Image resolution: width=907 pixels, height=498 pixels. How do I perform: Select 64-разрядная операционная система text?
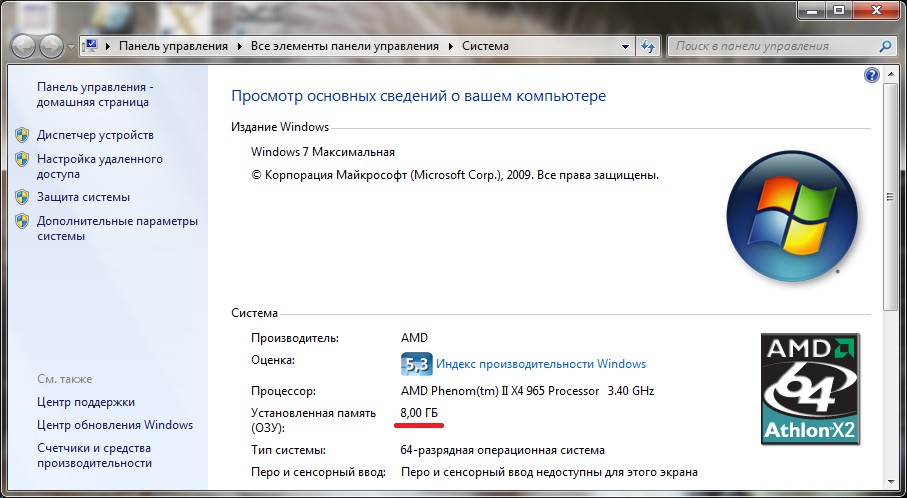(x=503, y=449)
